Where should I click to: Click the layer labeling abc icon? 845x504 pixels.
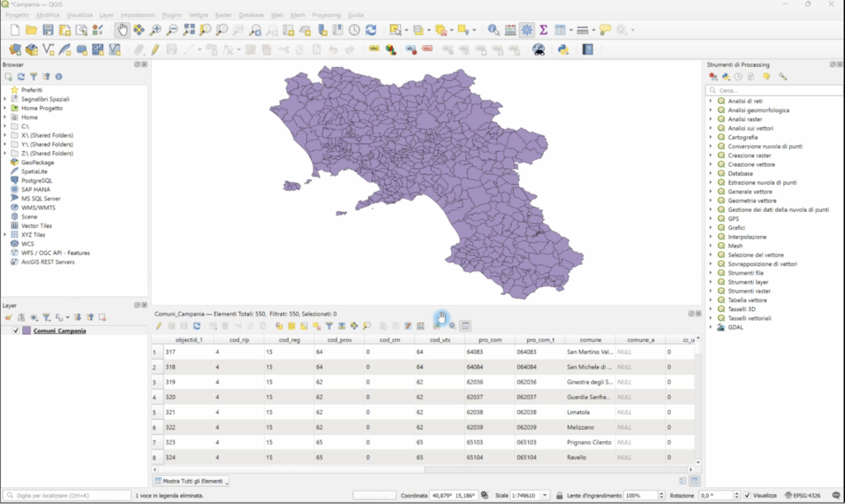click(x=374, y=49)
